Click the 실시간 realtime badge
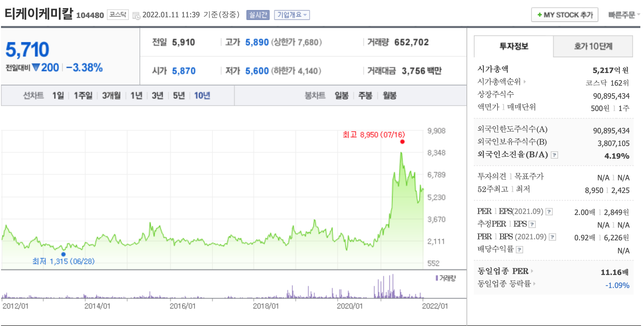Viewport: 644px width, 326px height. pos(258,15)
